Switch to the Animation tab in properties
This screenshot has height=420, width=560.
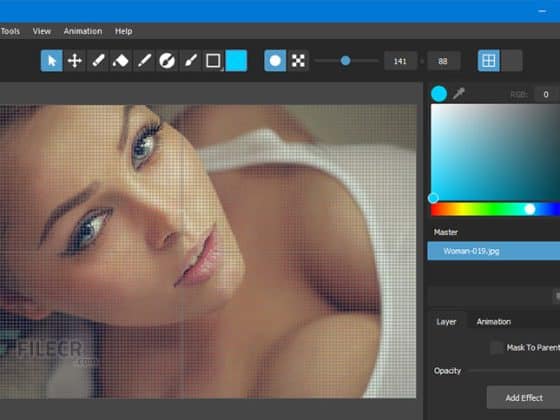click(494, 322)
